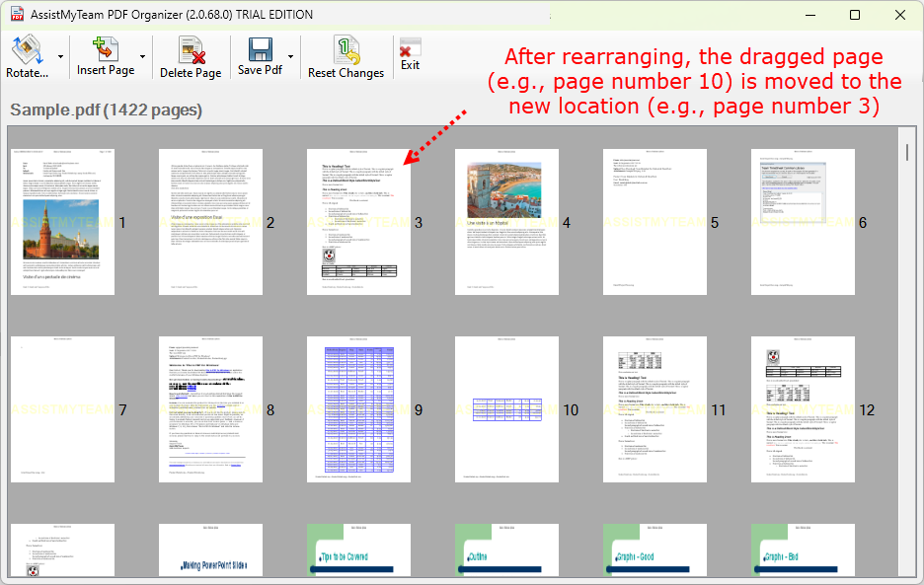The image size is (924, 585).
Task: Select page 3 thumbnail
Action: tap(358, 222)
